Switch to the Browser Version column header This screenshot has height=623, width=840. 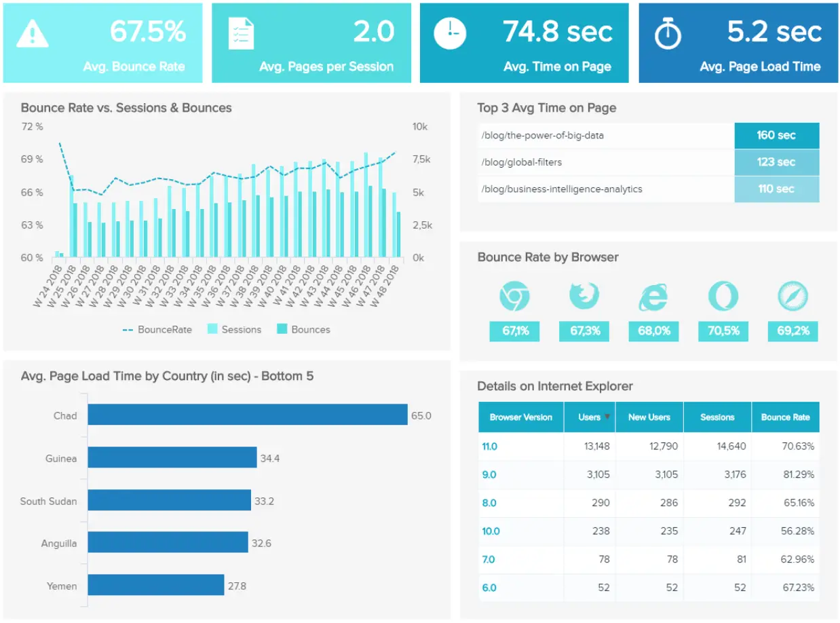520,417
